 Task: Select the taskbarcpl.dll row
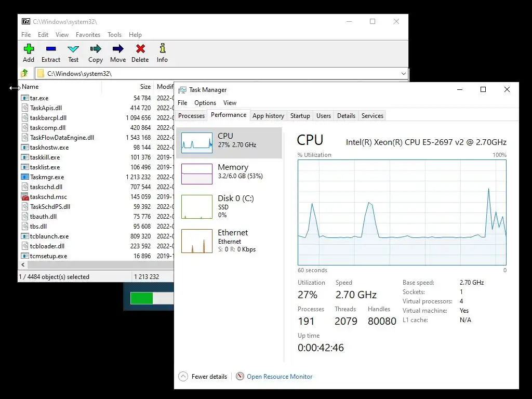97,118
